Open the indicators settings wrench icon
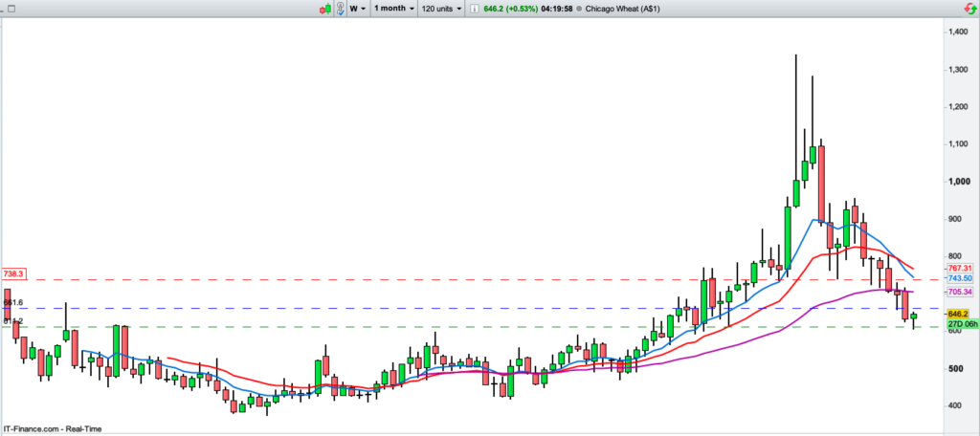 (x=339, y=9)
